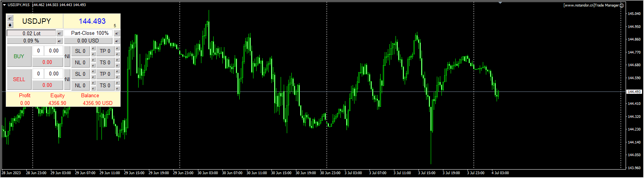Click the lower small icon beside BUY TS 0
The height and width of the screenshot is (178, 644).
pos(117,65)
